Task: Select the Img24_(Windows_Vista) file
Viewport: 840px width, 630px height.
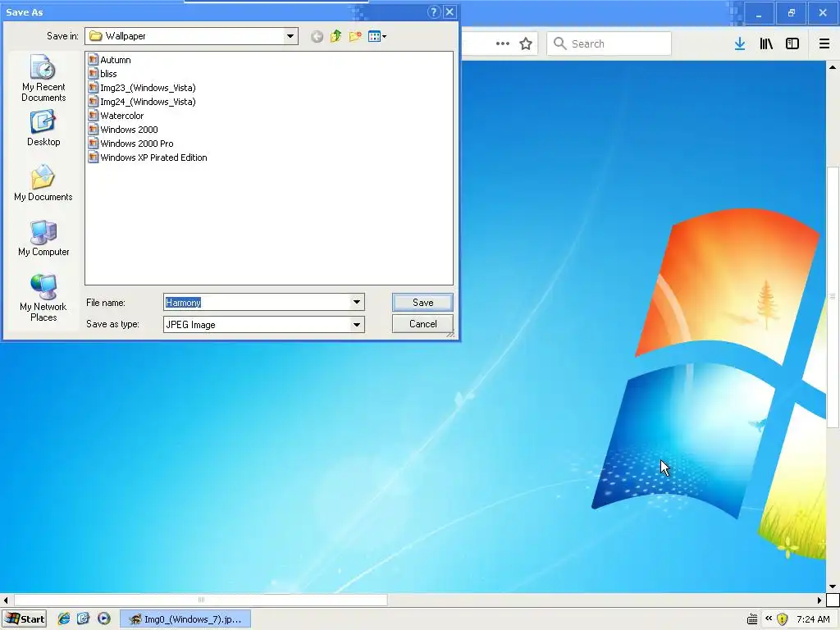Action: click(143, 101)
